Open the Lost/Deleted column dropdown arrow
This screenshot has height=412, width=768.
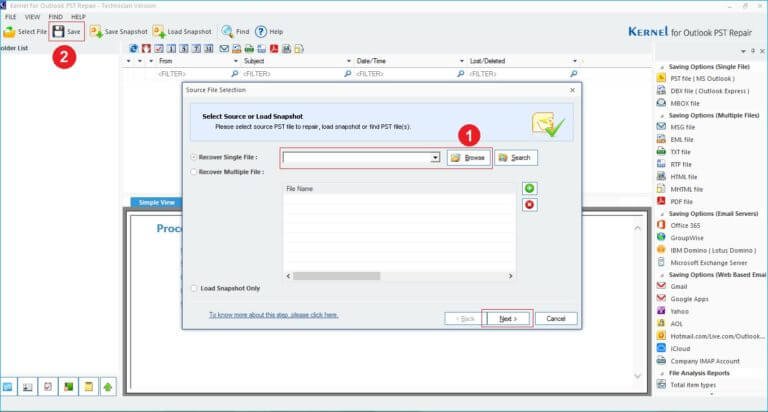click(x=575, y=61)
